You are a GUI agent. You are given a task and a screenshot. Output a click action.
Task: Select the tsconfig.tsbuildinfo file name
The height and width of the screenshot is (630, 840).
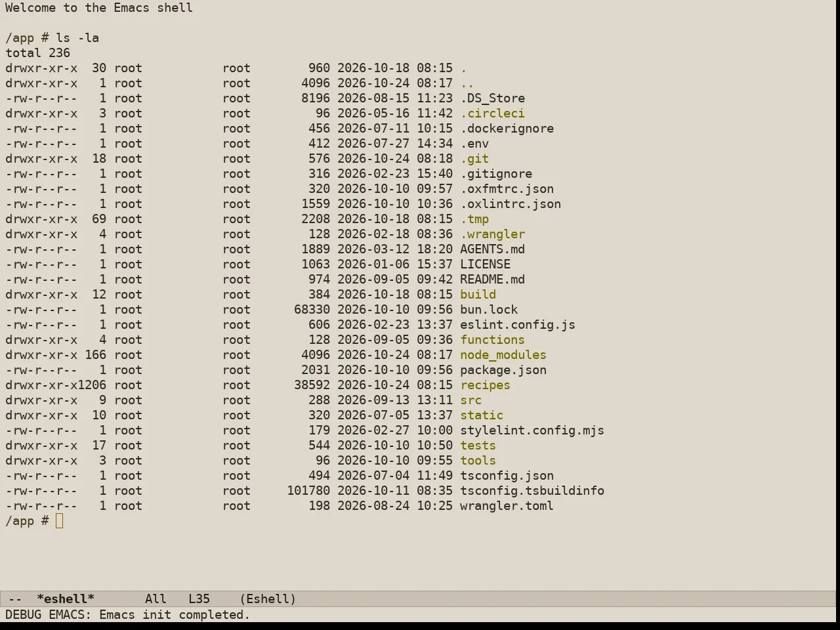pos(532,491)
